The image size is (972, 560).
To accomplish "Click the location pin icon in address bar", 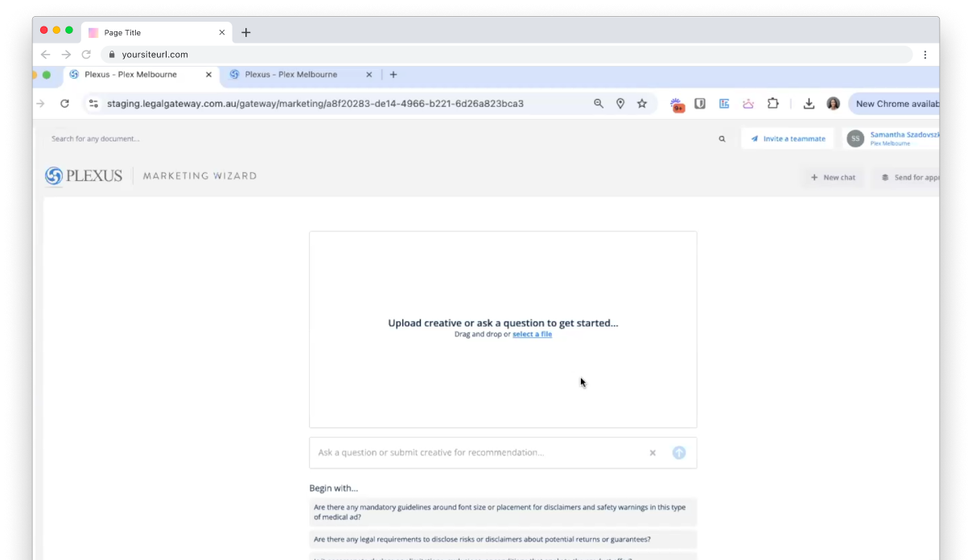I will tap(620, 104).
